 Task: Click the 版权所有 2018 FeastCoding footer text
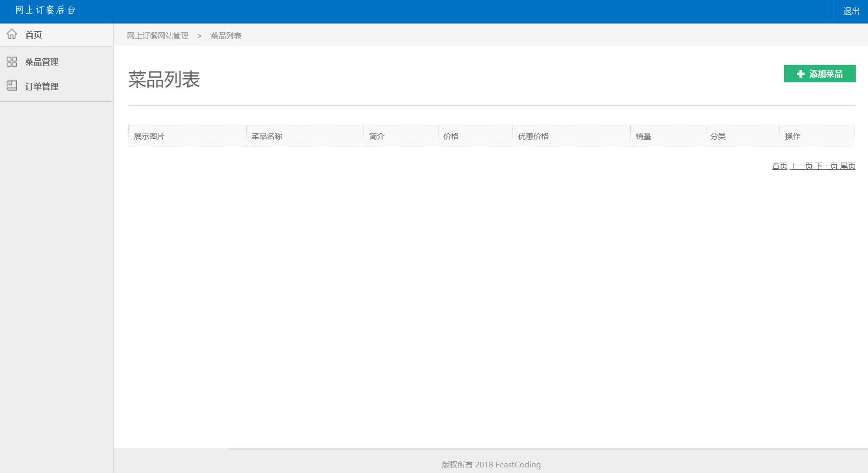[491, 465]
